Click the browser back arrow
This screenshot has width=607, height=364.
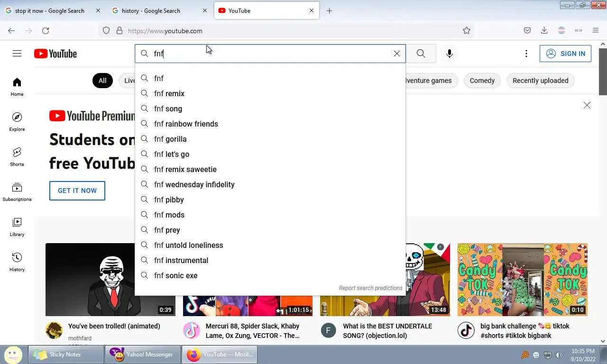click(11, 30)
